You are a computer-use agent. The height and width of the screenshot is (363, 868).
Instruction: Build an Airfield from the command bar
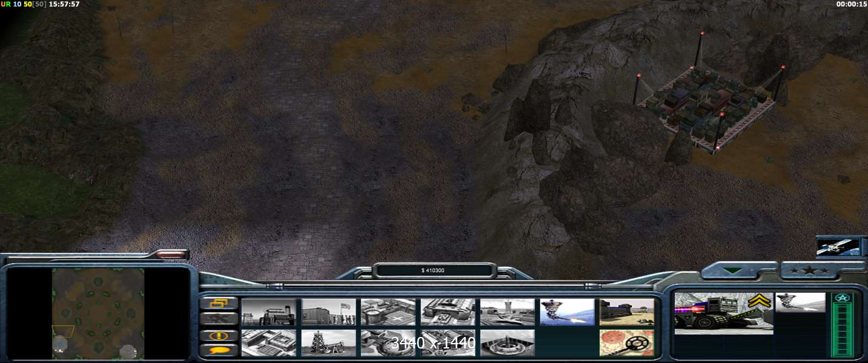[507, 312]
